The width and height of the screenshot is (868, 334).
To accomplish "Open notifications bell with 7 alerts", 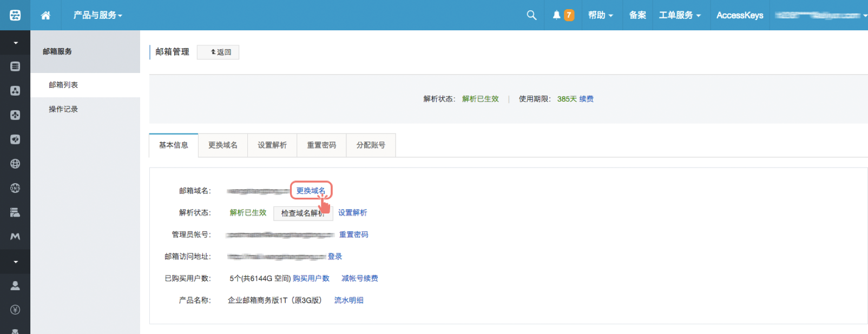I will pyautogui.click(x=562, y=15).
